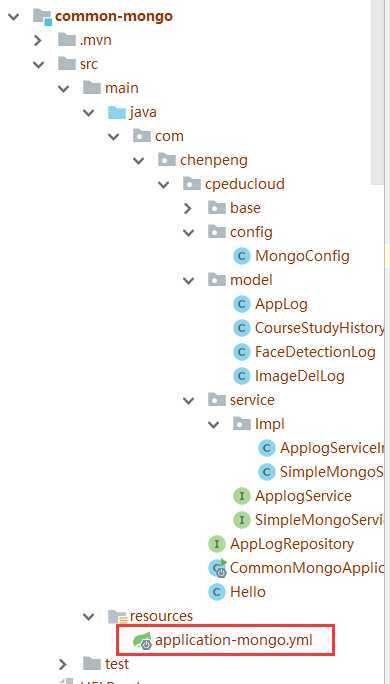The image size is (390, 684).
Task: Expand the test folder
Action: point(63,664)
